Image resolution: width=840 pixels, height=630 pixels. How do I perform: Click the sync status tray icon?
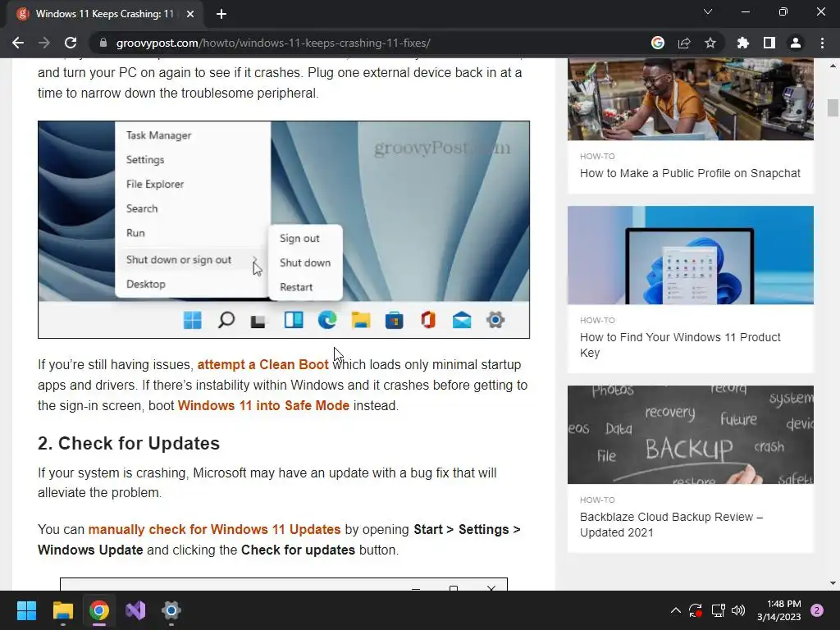pos(696,610)
